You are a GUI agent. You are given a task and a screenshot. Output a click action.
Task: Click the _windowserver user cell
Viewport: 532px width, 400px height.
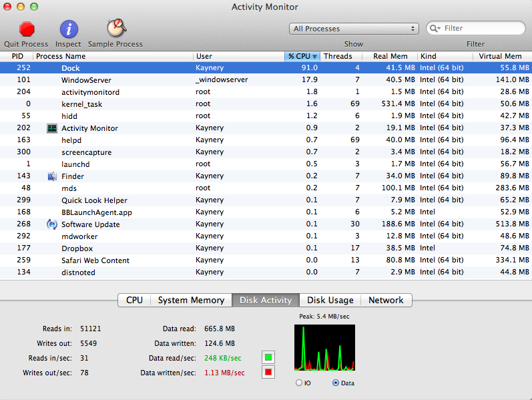(x=222, y=79)
